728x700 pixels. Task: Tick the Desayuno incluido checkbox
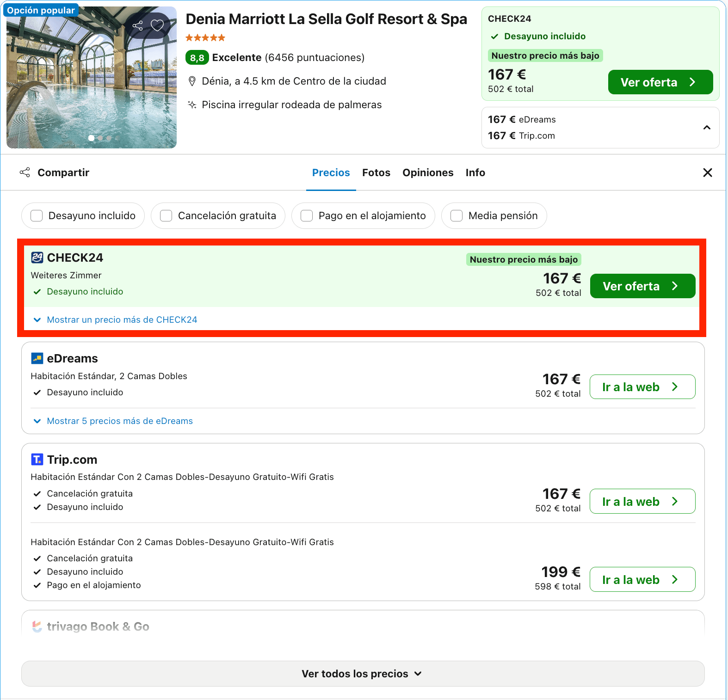pos(37,215)
